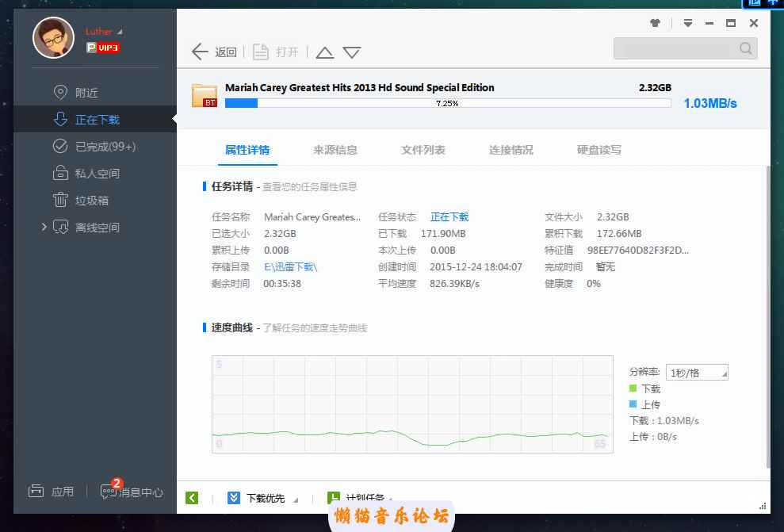Click the 累积下载 value 172.66MB
The image size is (784, 532).
(619, 233)
